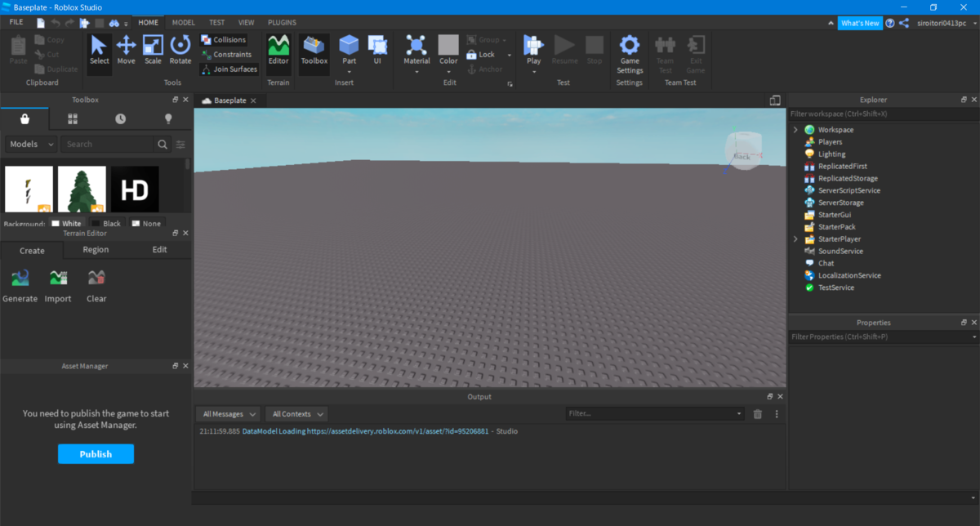
Task: Select Lighting in Explorer tree
Action: 831,154
